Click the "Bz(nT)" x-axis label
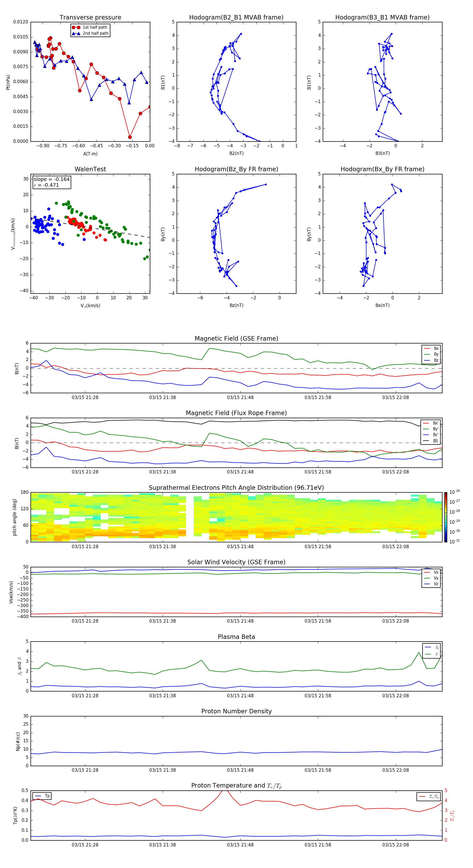Image resolution: width=473 pixels, height=868 pixels. pyautogui.click(x=236, y=305)
